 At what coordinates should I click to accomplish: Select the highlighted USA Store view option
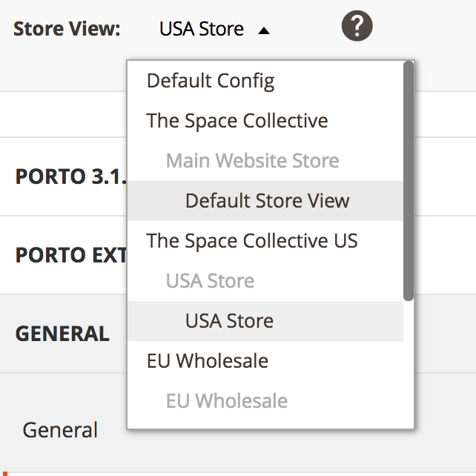pos(229,321)
